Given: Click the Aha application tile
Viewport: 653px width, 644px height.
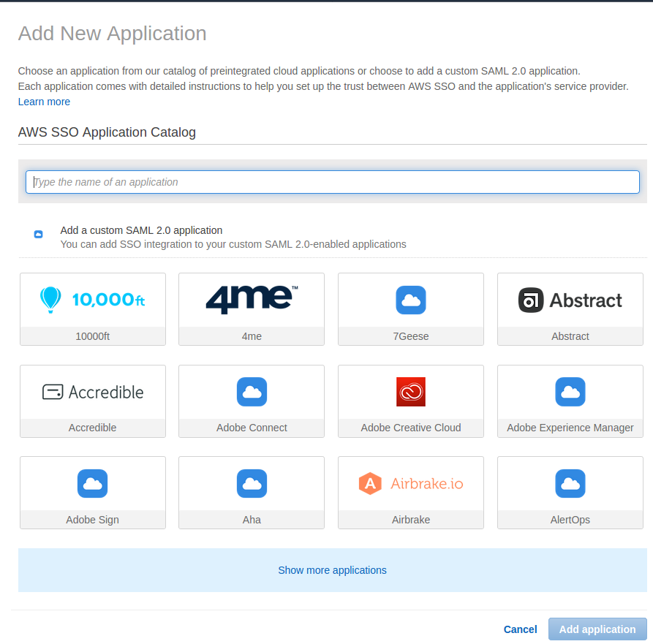Looking at the screenshot, I should click(x=251, y=492).
